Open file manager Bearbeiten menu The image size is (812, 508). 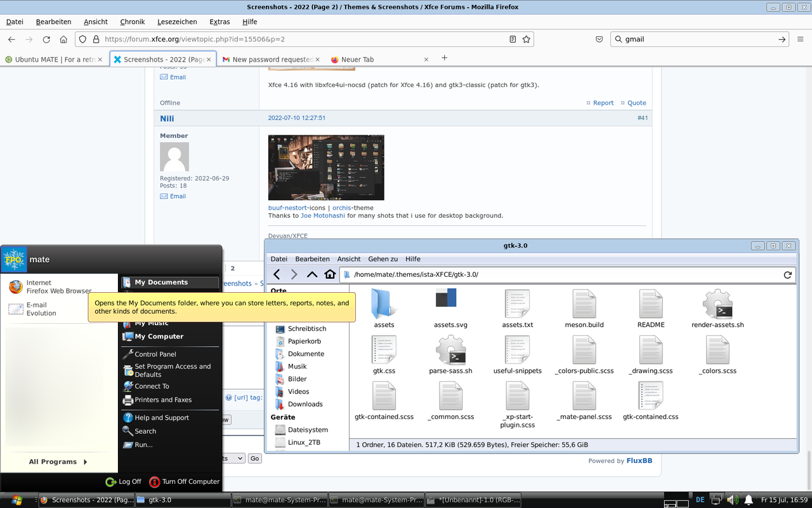tap(312, 259)
